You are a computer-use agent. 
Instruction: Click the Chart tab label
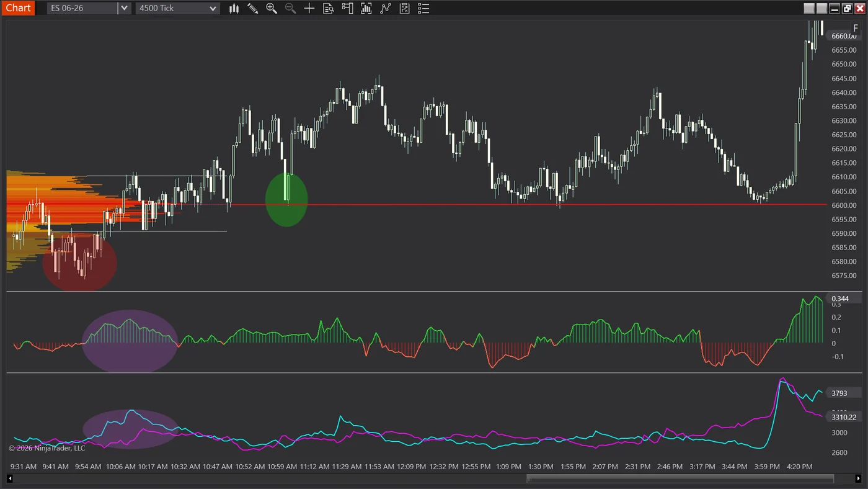(18, 8)
